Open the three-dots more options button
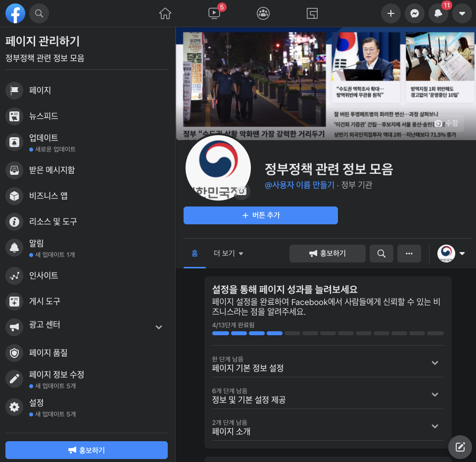Viewport: 476px width, 462px height. click(x=409, y=254)
